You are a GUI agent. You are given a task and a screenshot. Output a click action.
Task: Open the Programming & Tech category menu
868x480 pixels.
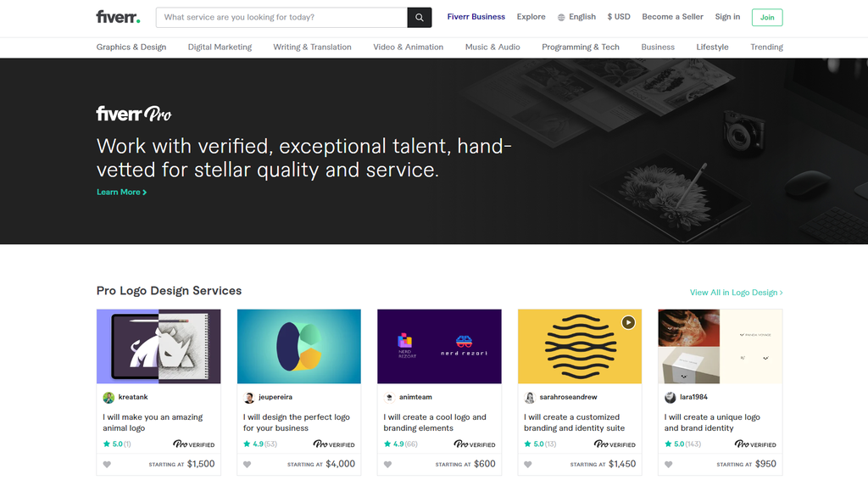581,47
